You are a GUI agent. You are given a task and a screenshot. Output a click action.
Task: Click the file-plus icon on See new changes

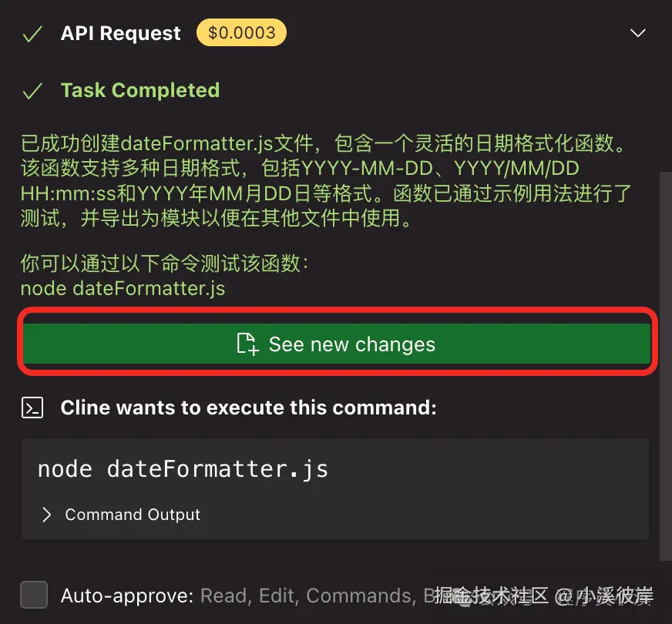pyautogui.click(x=247, y=344)
